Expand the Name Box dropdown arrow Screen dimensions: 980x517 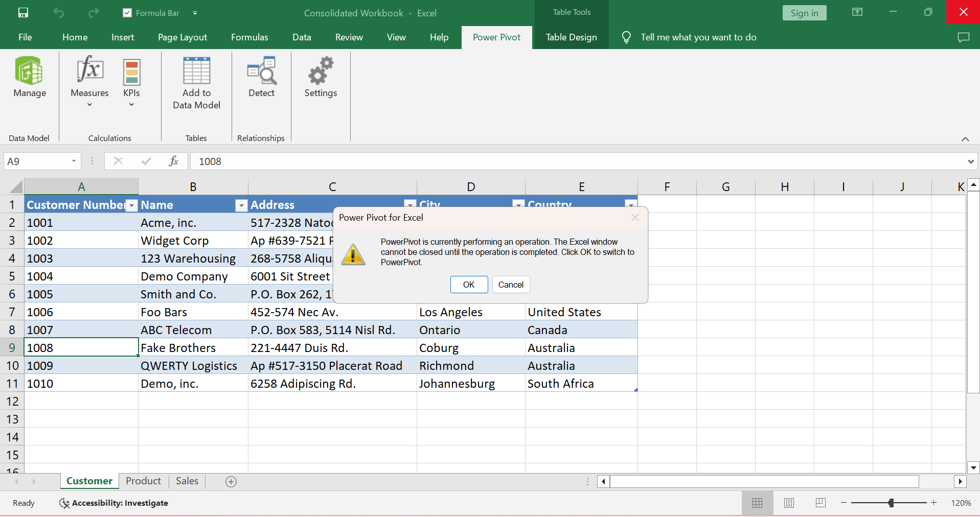(x=74, y=161)
